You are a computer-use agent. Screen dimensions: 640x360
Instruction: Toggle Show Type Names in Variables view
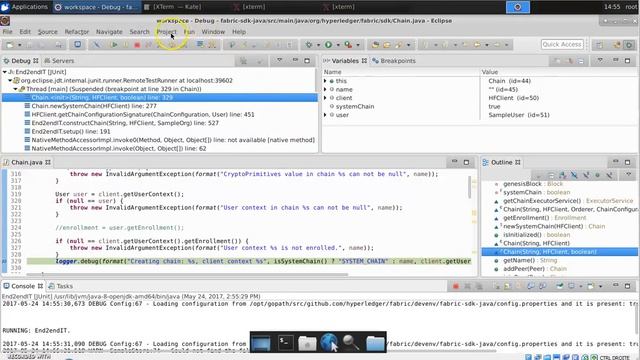pos(557,61)
